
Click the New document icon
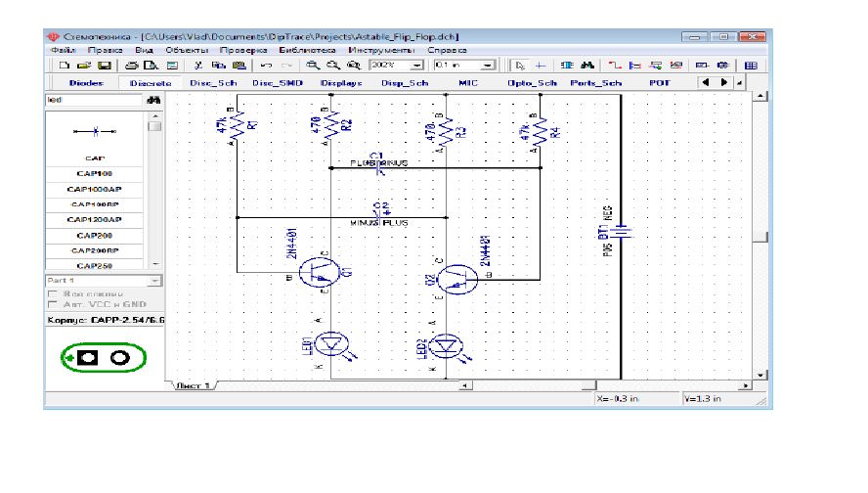[x=64, y=66]
